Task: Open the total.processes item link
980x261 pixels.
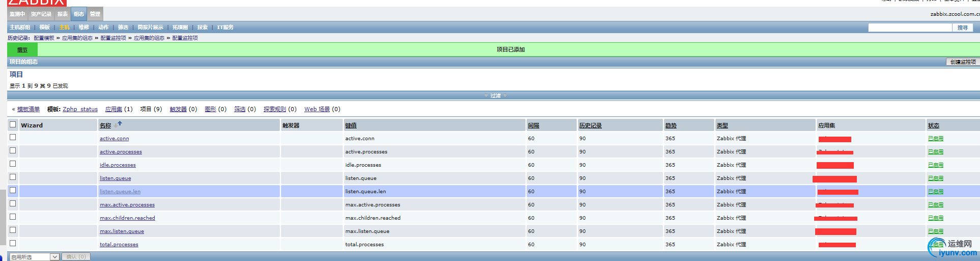Action: click(119, 244)
